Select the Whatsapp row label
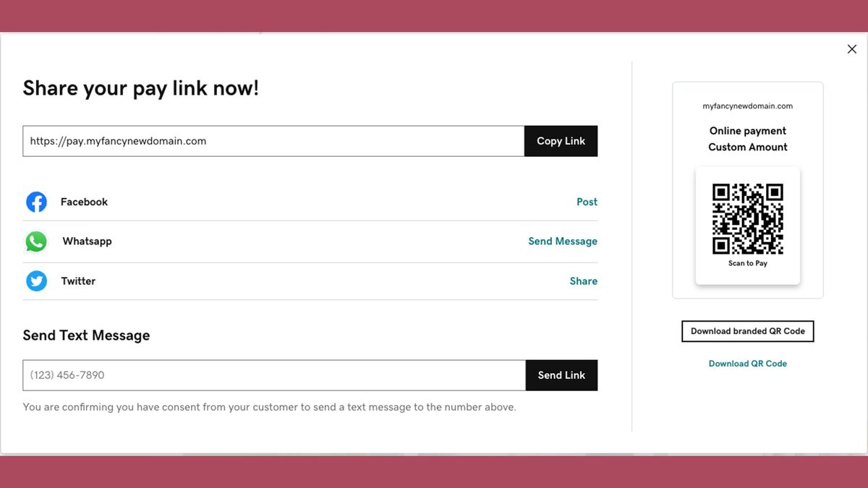This screenshot has width=868, height=488. [87, 241]
